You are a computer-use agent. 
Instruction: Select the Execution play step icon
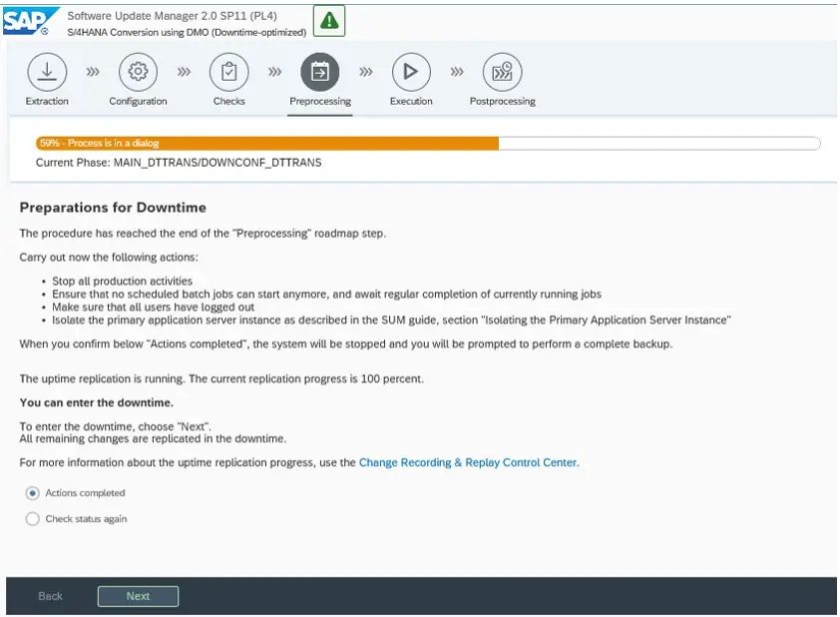411,71
